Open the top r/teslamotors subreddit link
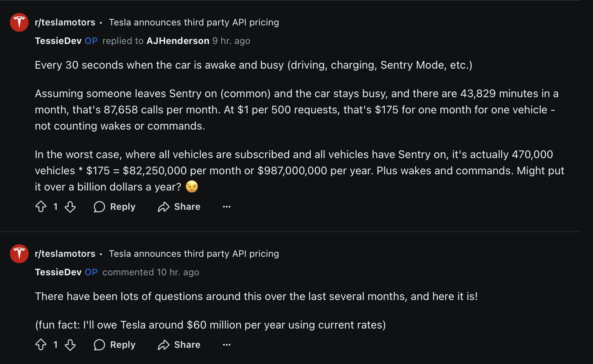This screenshot has height=364, width=593. [x=65, y=22]
